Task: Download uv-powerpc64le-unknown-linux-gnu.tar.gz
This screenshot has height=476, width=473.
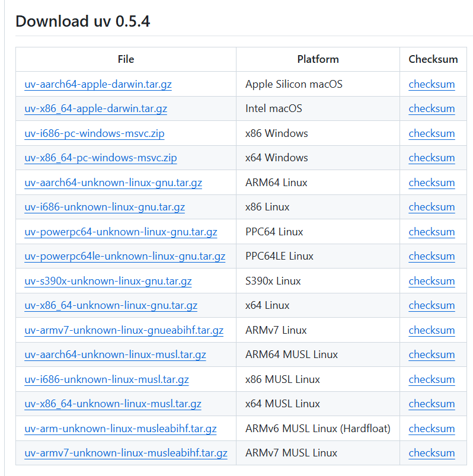Action: [x=120, y=256]
